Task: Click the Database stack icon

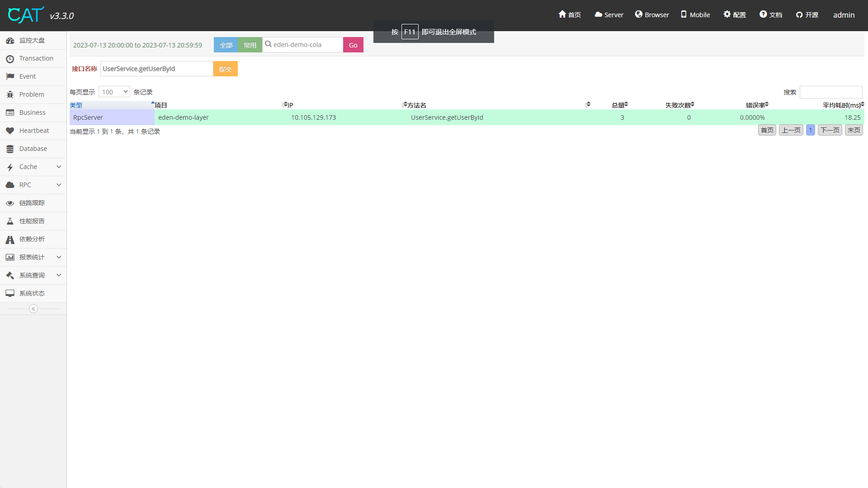Action: 10,149
